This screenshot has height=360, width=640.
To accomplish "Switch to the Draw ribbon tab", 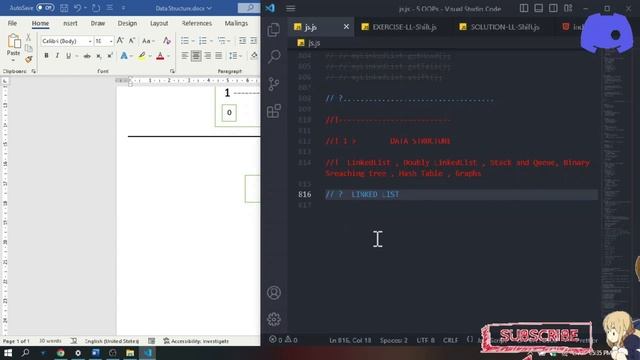I will 98,23.
